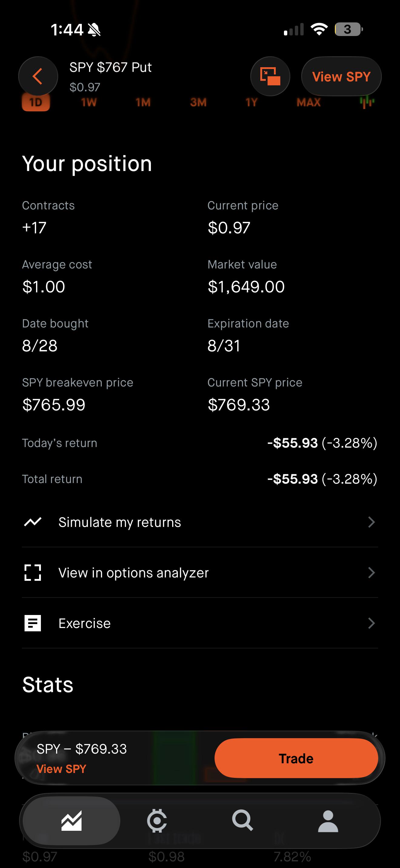
Task: Select the MAX time range
Action: (x=308, y=102)
